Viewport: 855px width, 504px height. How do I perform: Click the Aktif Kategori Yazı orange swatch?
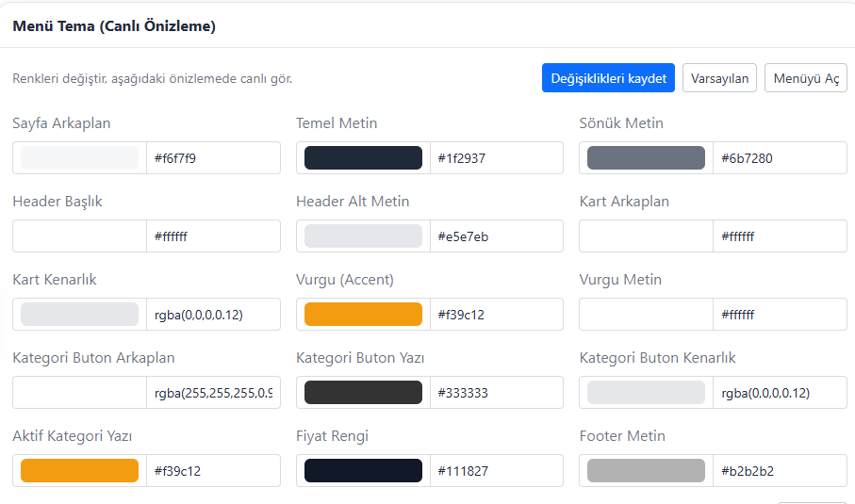tap(80, 471)
